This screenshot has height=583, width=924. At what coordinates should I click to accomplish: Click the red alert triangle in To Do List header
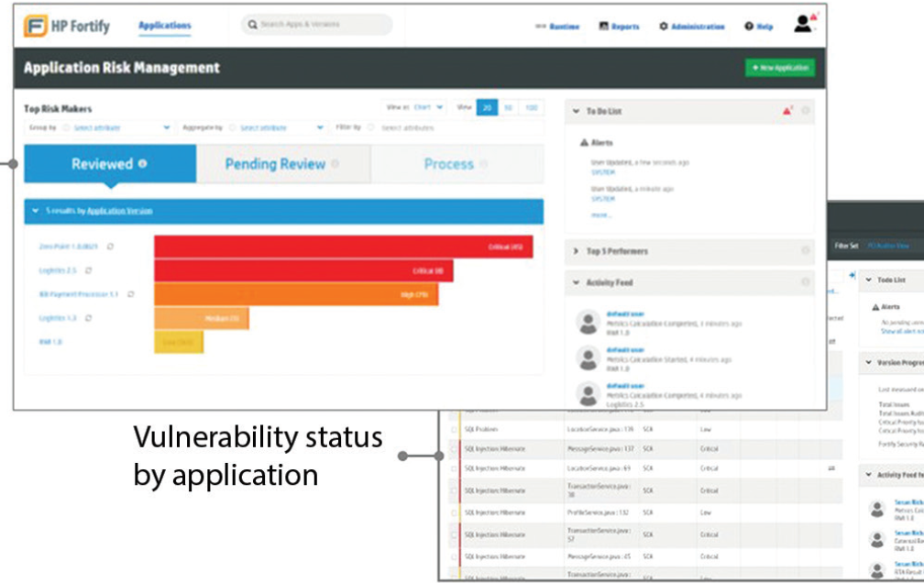tap(786, 110)
